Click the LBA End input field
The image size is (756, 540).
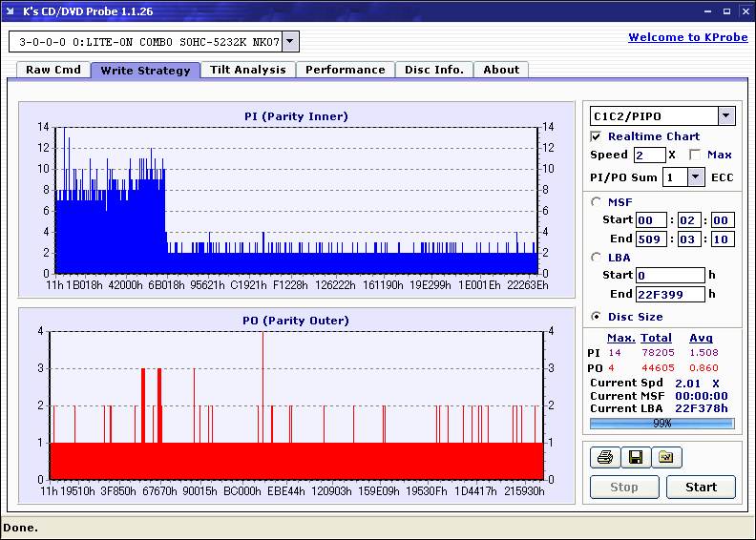pyautogui.click(x=670, y=294)
